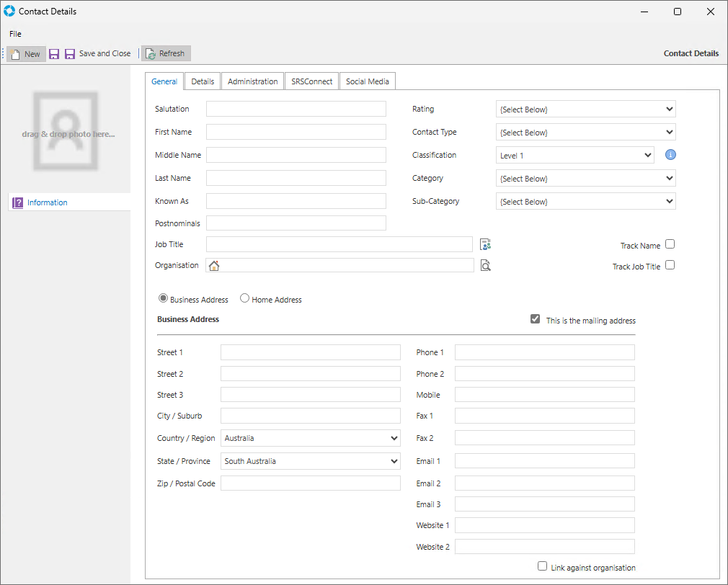
Task: Click the job title lookup icon
Action: (485, 245)
